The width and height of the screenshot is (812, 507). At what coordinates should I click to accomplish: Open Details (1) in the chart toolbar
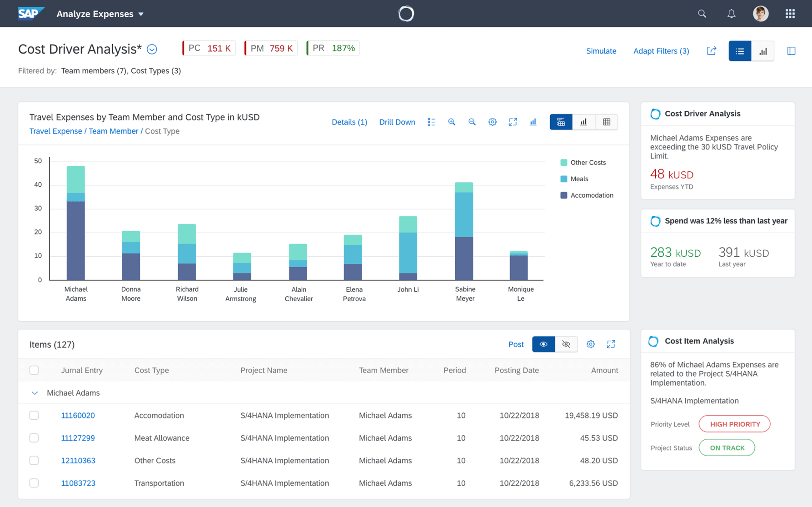tap(349, 122)
